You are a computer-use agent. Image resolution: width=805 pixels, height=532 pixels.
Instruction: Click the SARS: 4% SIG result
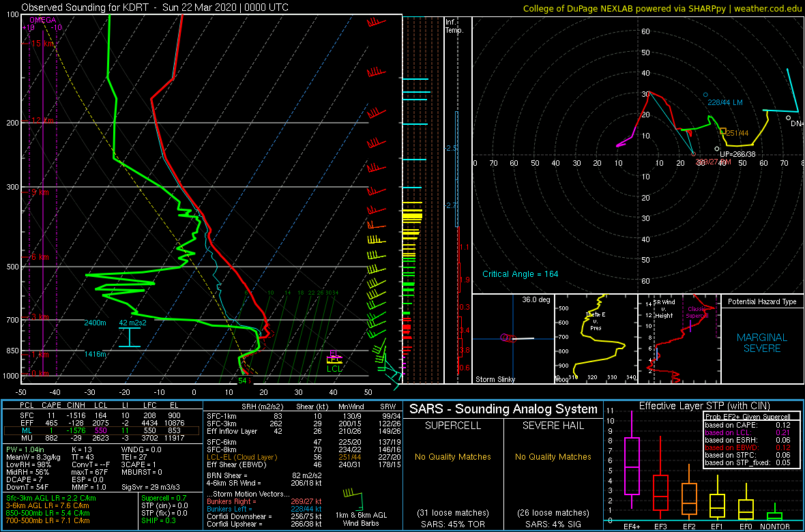pyautogui.click(x=553, y=523)
